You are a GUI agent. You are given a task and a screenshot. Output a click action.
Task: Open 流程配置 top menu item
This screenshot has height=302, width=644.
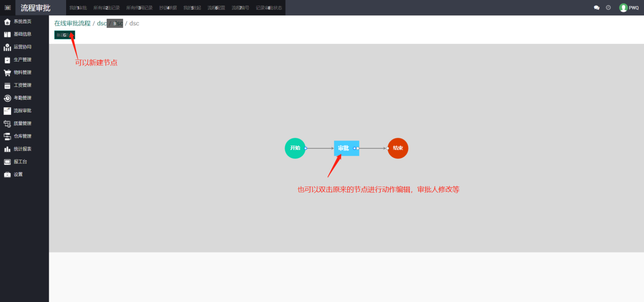click(216, 8)
